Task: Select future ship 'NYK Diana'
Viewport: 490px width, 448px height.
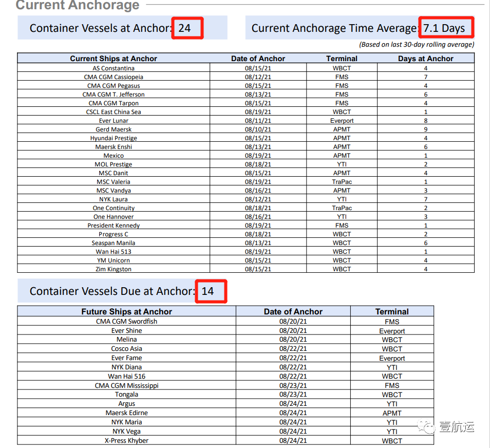Action: point(126,367)
